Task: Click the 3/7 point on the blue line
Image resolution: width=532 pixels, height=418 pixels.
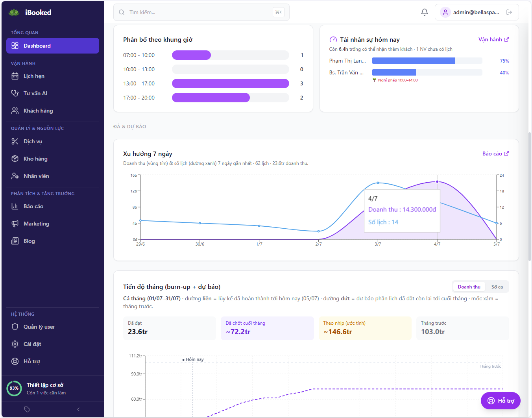Action: coord(378,183)
